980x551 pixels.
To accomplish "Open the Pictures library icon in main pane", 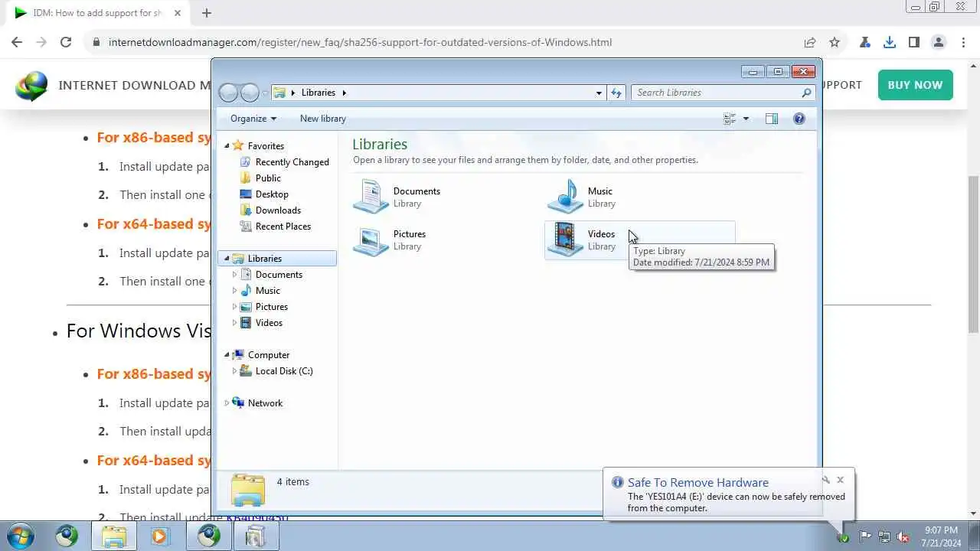I will [x=371, y=240].
